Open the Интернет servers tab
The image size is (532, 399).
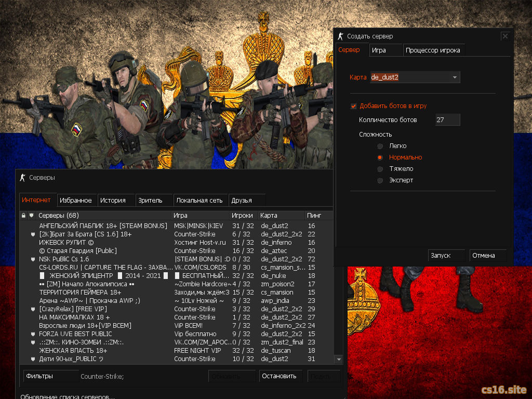click(x=37, y=200)
